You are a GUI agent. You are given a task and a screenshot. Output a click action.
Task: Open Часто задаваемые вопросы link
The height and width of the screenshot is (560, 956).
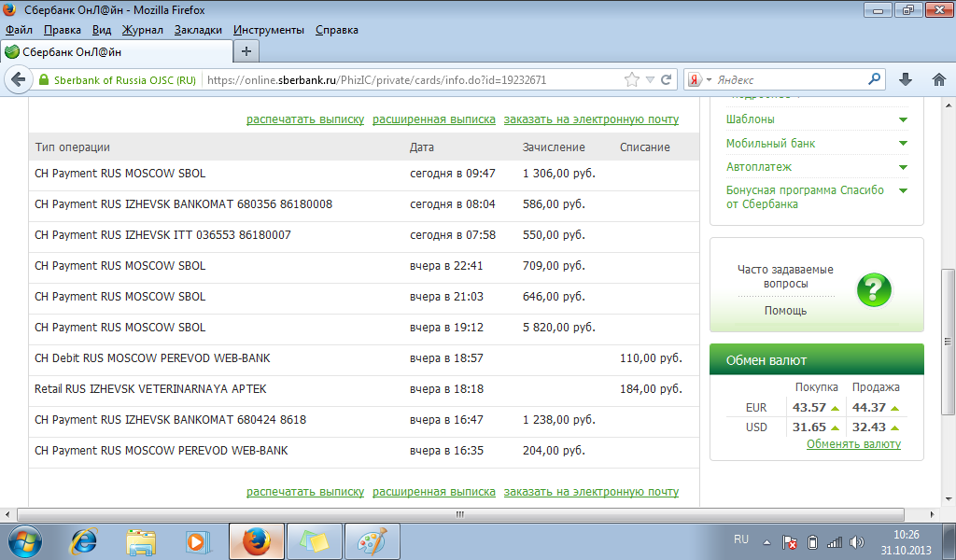coord(785,276)
